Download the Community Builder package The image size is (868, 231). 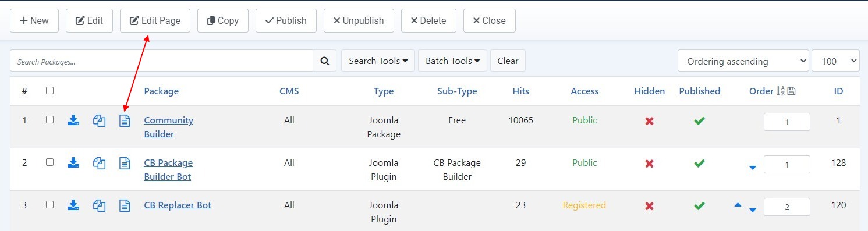click(73, 120)
